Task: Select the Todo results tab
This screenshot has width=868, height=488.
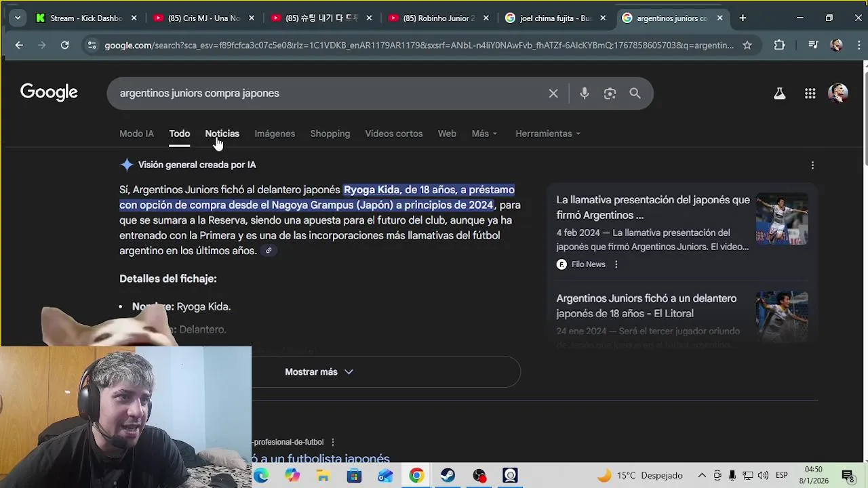Action: [x=180, y=134]
